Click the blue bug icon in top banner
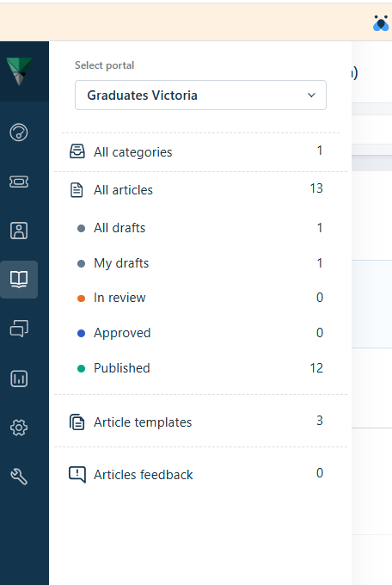Viewport: 392px width, 585px height. click(381, 23)
